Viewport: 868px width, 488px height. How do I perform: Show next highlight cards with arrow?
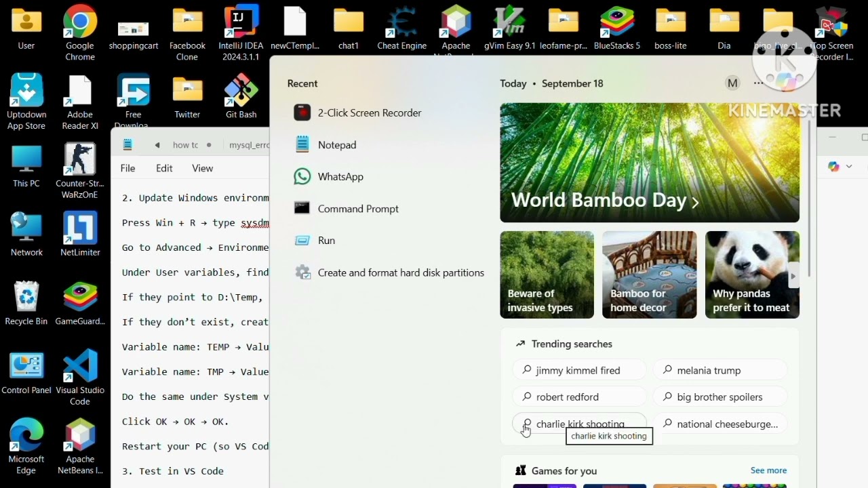tap(793, 276)
